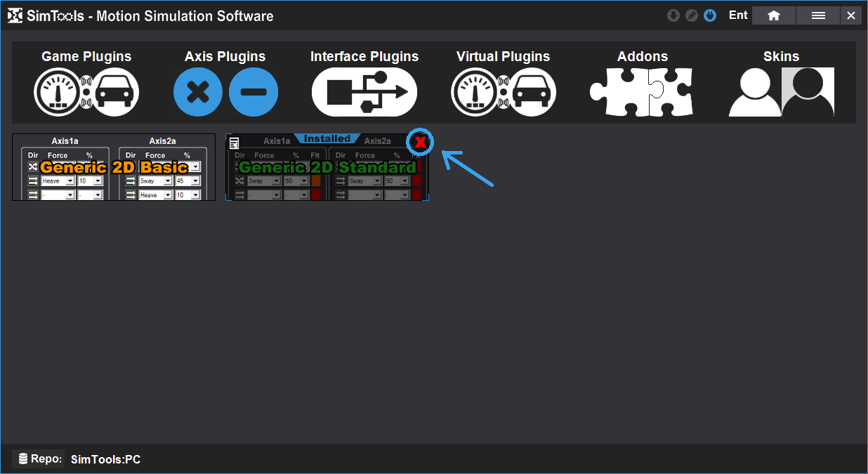Click the blue power plug icon
The image size is (868, 474).
(x=710, y=15)
